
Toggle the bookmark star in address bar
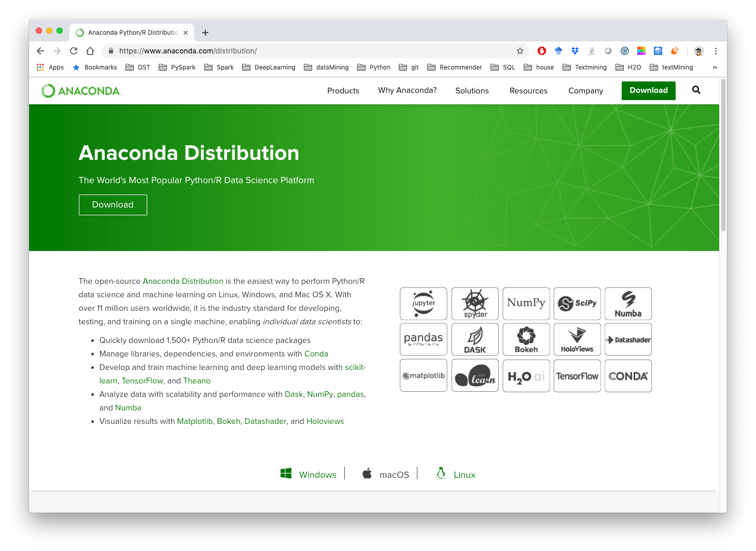tap(520, 51)
